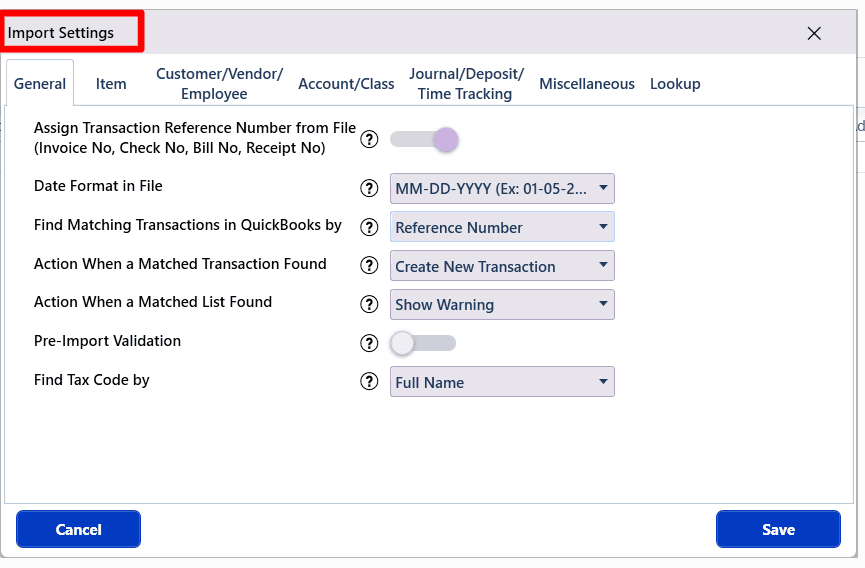Image resolution: width=865 pixels, height=568 pixels.
Task: Click help icon beside Date Format in File
Action: [369, 188]
